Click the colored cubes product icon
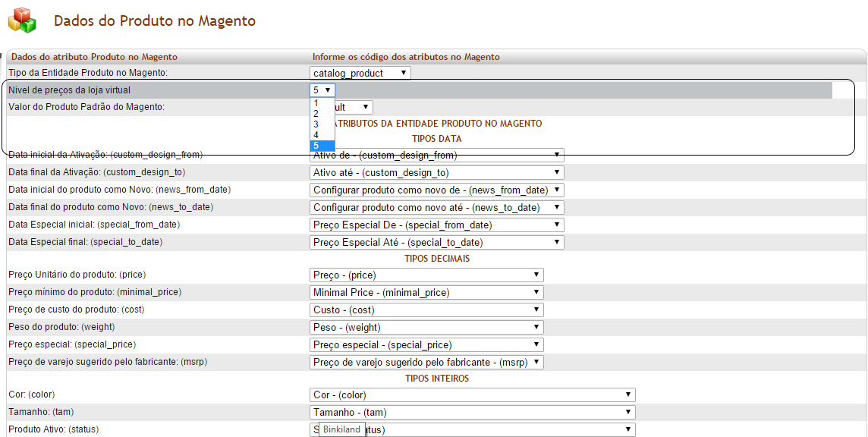 pos(21,20)
